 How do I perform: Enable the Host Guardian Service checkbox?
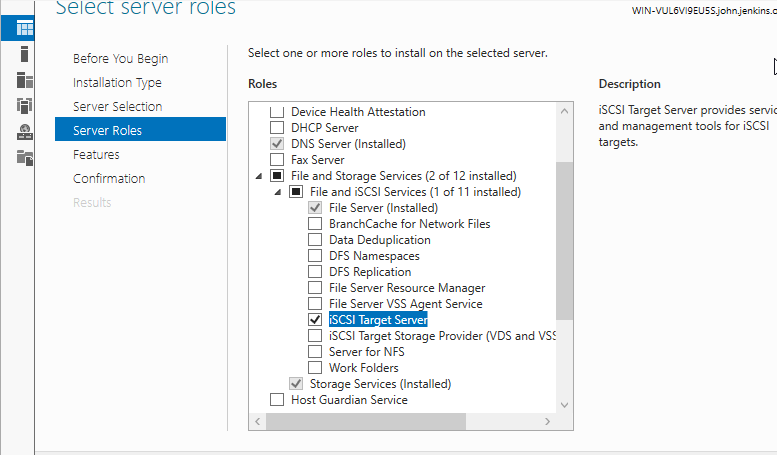[277, 400]
